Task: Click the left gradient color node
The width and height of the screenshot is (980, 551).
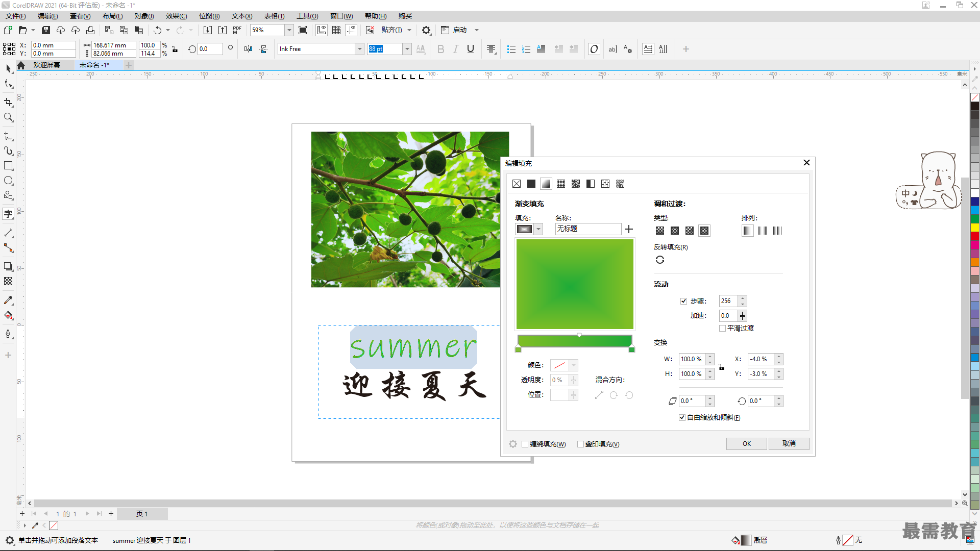Action: (x=518, y=349)
